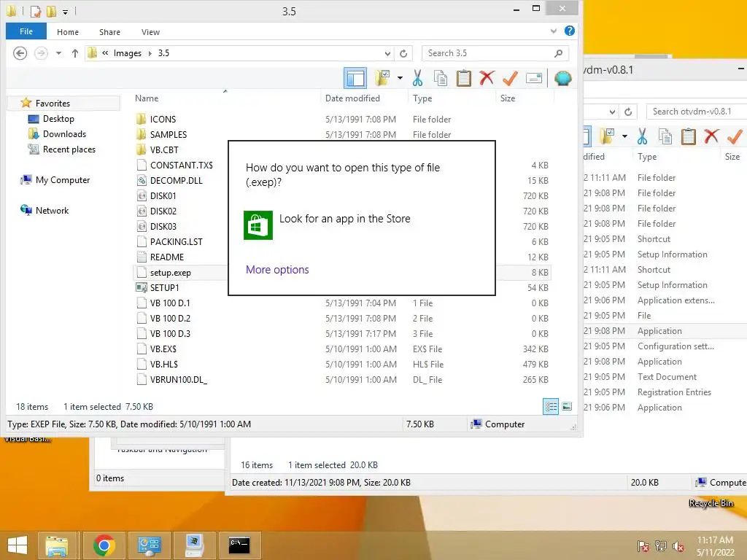Viewport: 747px width, 560px height.
Task: Expand the address bar history dropdown
Action: click(388, 53)
